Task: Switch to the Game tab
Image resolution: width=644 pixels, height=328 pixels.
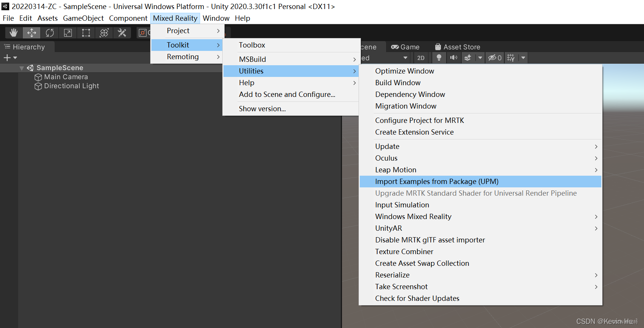Action: pyautogui.click(x=405, y=47)
